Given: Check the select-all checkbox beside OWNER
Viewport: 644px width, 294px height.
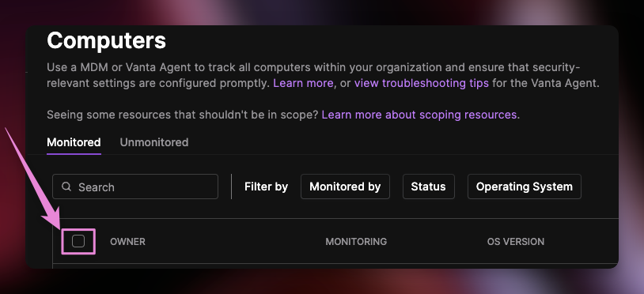Looking at the screenshot, I should pos(78,241).
